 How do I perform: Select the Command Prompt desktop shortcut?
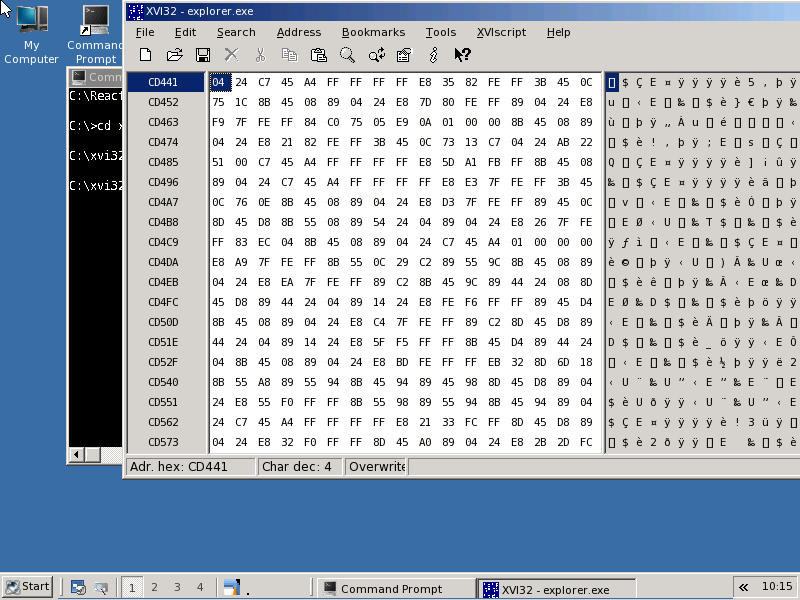tap(95, 35)
